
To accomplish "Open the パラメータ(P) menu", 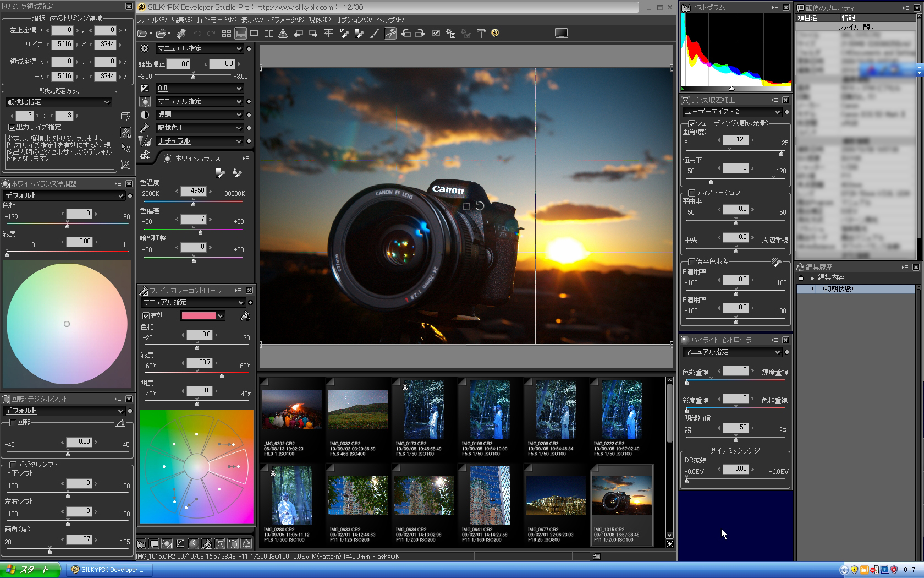I will [x=285, y=20].
